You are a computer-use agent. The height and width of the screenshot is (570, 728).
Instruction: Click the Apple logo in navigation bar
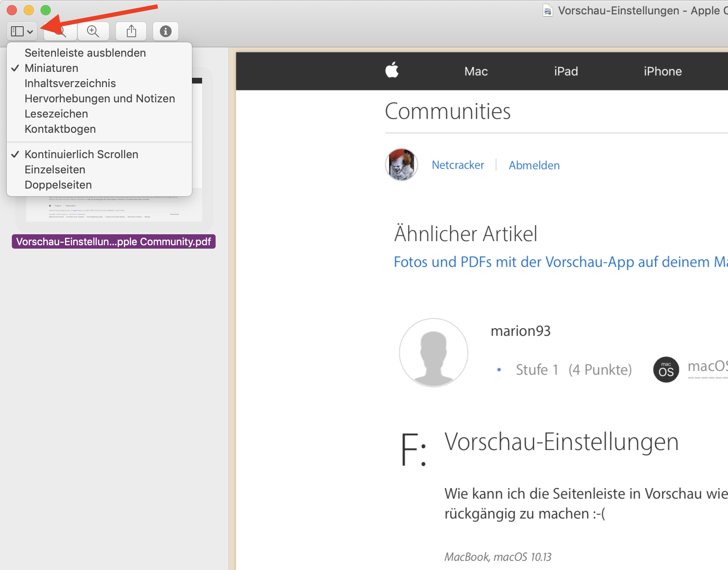point(392,71)
